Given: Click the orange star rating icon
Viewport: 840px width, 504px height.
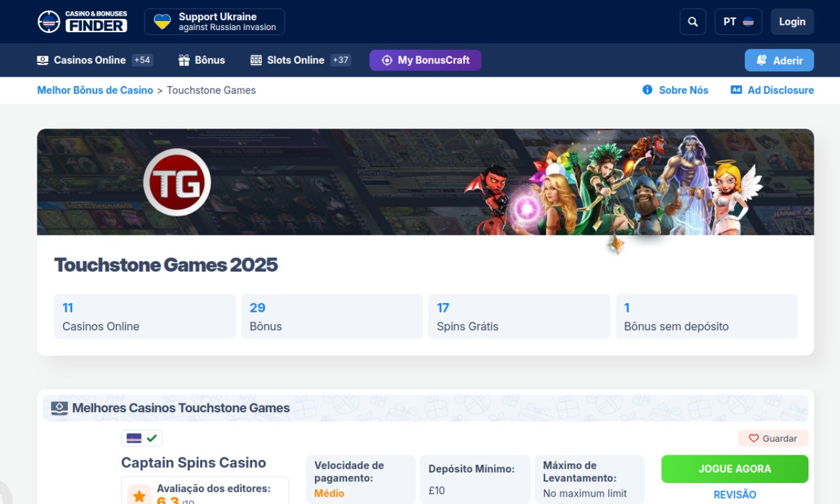Looking at the screenshot, I should tap(139, 496).
